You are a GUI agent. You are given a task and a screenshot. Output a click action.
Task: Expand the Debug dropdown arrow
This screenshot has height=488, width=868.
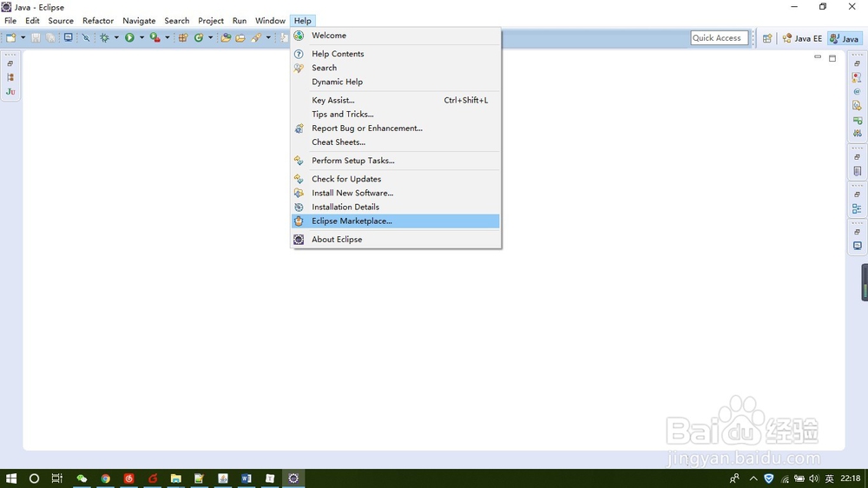(x=116, y=37)
